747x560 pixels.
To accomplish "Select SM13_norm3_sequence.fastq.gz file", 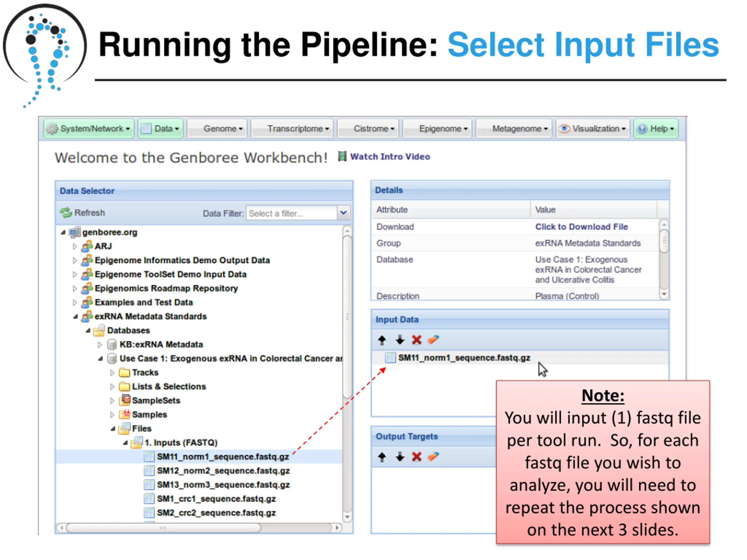I will 223,485.
